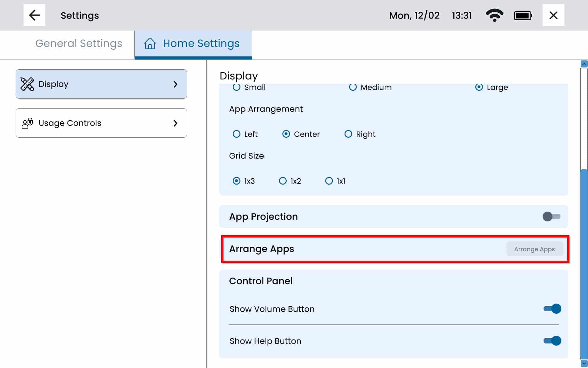Switch to General Settings tab

(79, 44)
